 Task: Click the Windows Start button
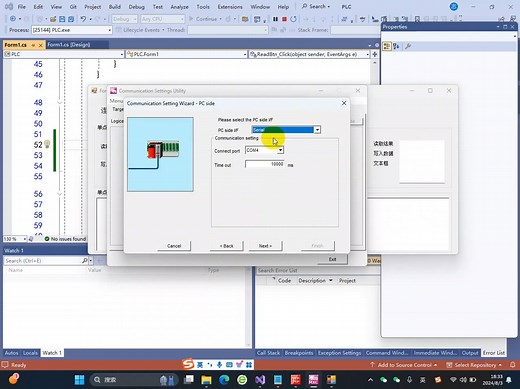coord(79,379)
